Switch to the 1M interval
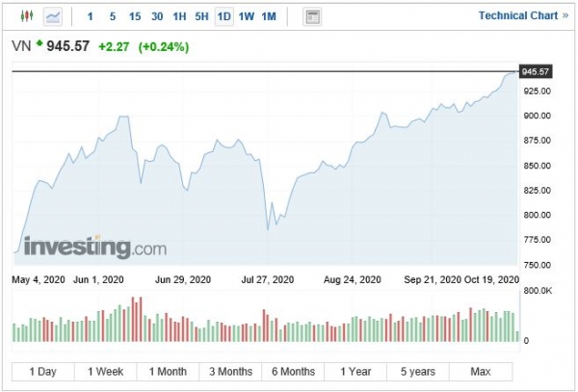 coord(269,16)
